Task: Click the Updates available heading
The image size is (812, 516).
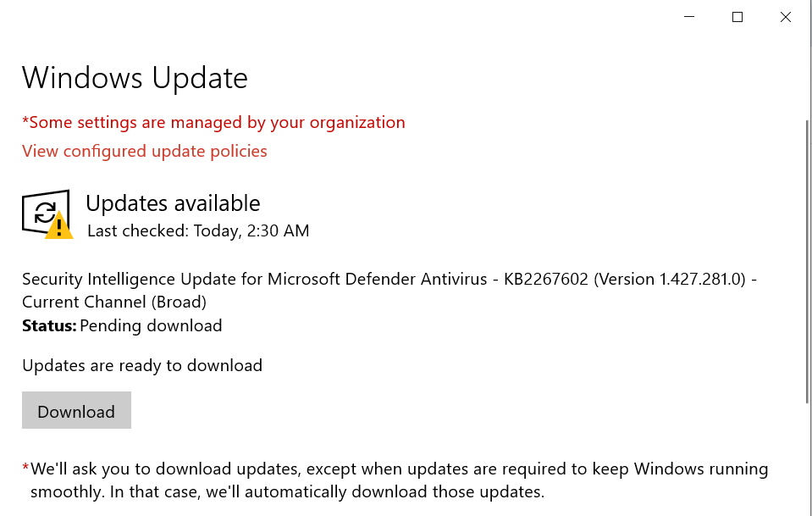Action: click(173, 203)
